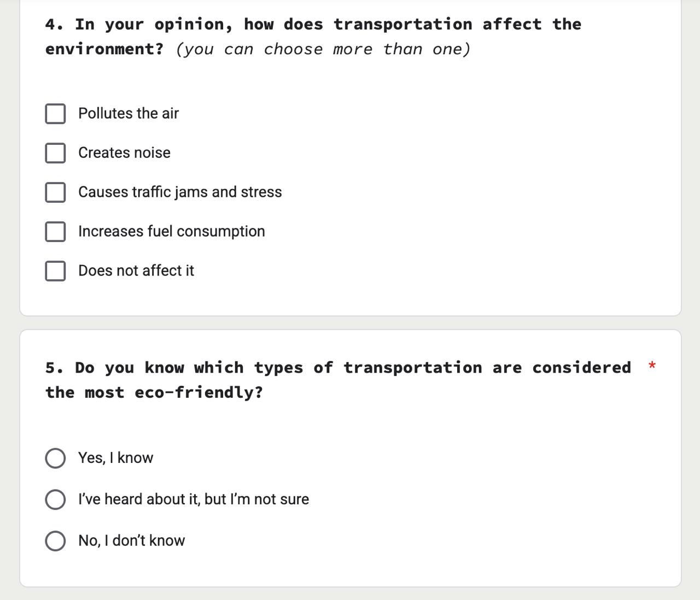Screen dimensions: 700x600
Task: Enable "Causes traffic jams and stress" checkbox
Action: click(55, 192)
